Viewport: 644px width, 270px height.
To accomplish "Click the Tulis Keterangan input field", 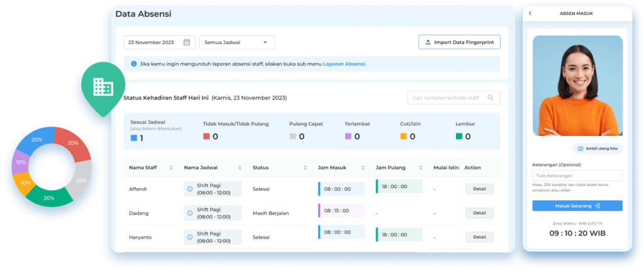I will coord(577,176).
